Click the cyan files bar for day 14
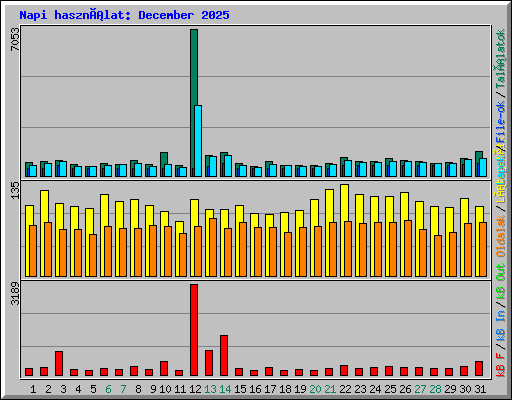The height and width of the screenshot is (400, 512). [x=228, y=166]
